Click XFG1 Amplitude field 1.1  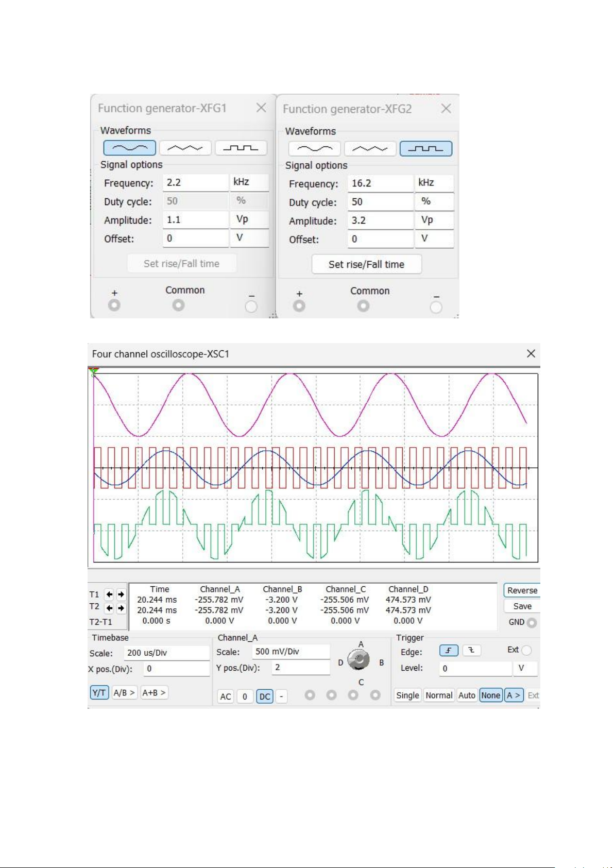click(x=196, y=219)
